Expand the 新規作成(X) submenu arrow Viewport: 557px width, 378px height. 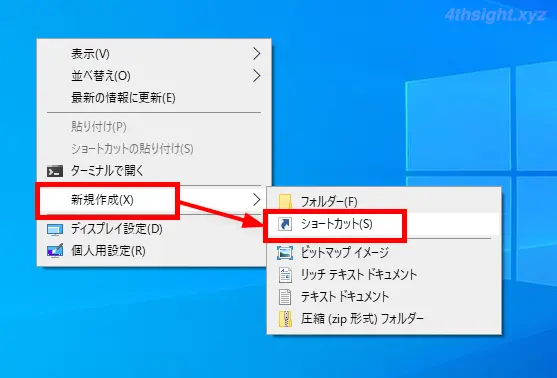pos(256,200)
